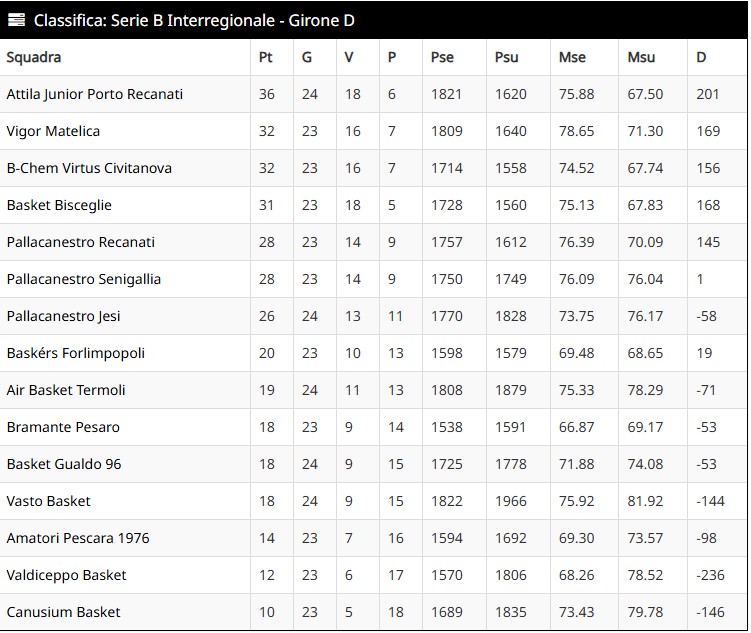751x633 pixels.
Task: Open Baskérs Forlimpopoli team
Action: coord(76,353)
